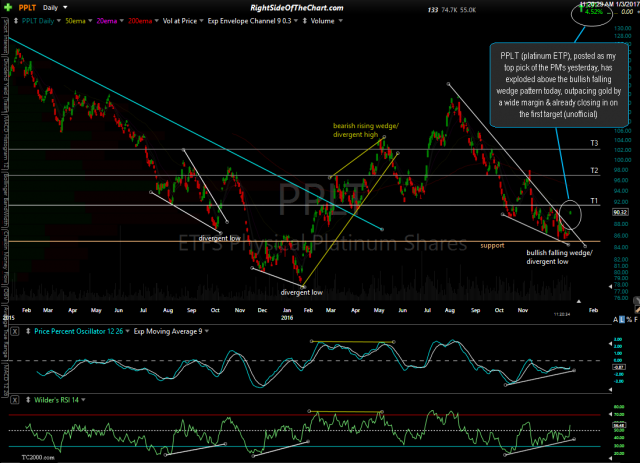The height and width of the screenshot is (463, 640).
Task: Click the T1 target label
Action: [x=594, y=200]
